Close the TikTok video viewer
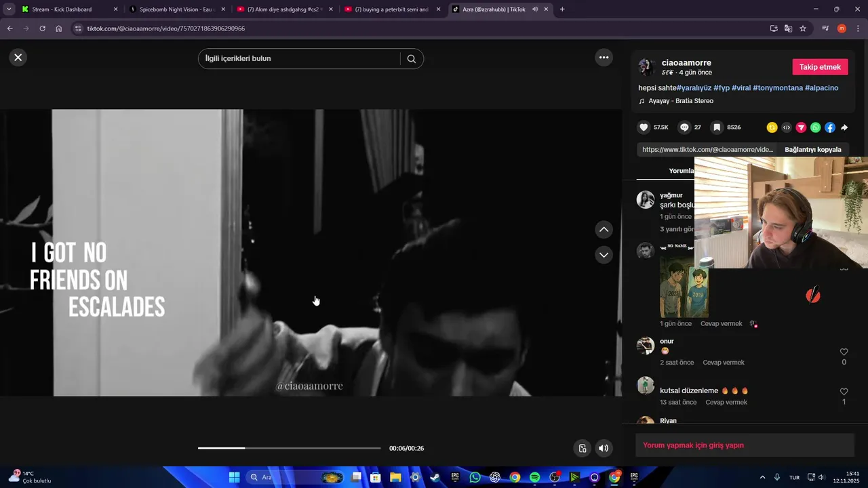Screen dimensions: 868x488 (x=18, y=58)
